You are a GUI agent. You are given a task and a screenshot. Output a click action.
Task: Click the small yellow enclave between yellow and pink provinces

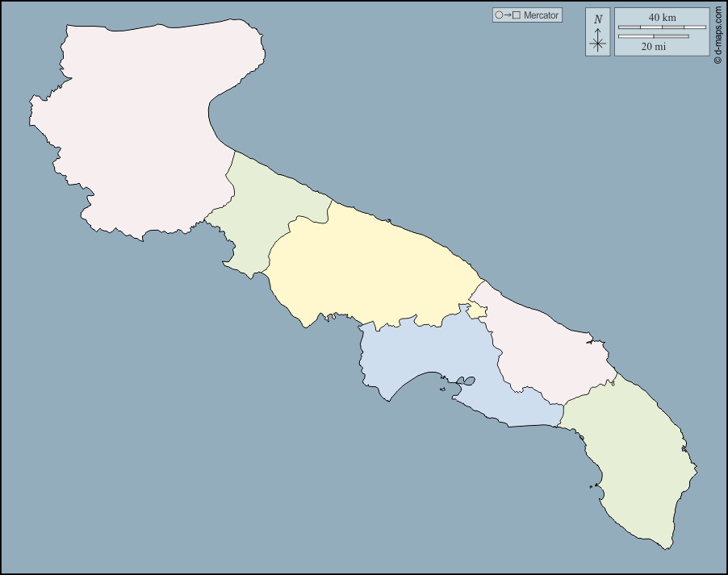click(x=478, y=310)
